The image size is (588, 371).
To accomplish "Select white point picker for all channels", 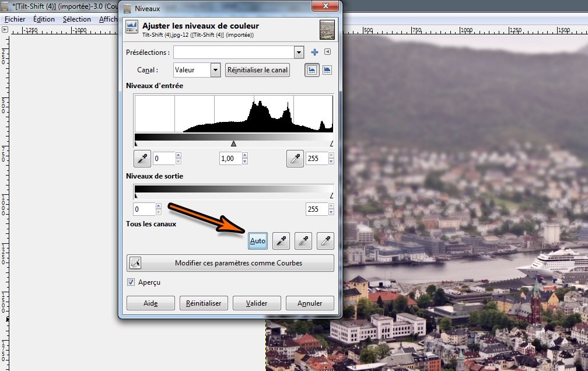I will (x=325, y=240).
